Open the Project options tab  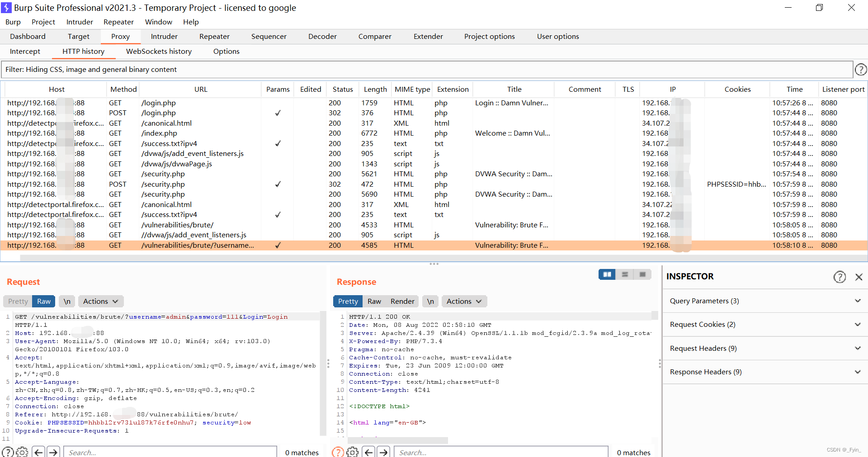click(x=490, y=37)
